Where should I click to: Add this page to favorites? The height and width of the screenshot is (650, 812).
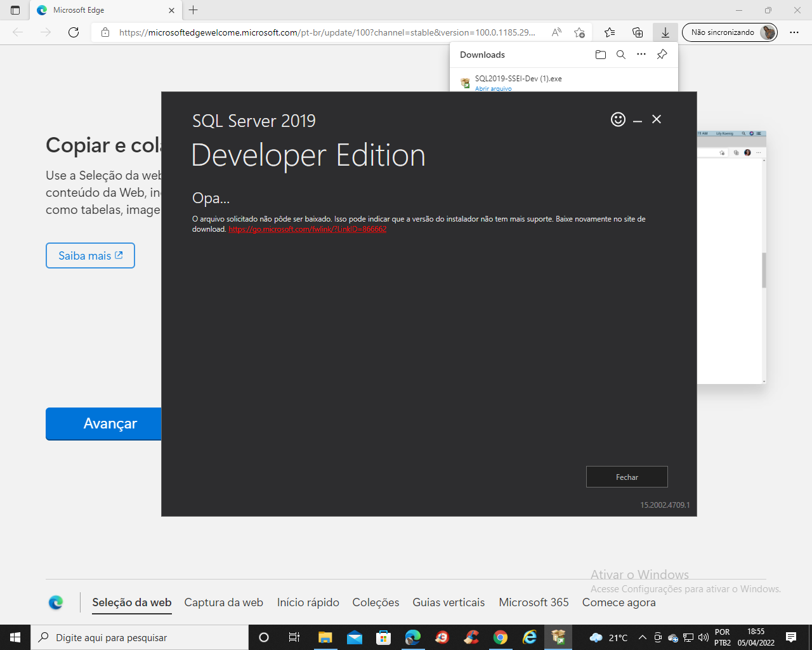(x=579, y=32)
